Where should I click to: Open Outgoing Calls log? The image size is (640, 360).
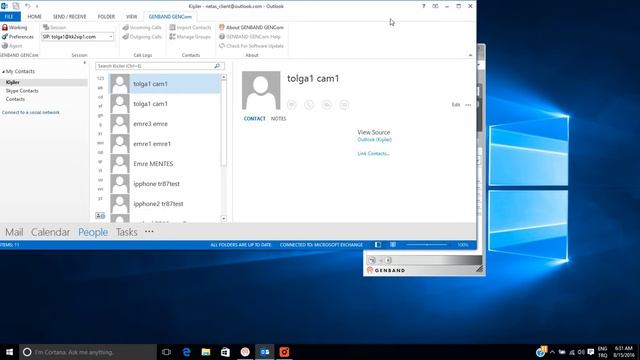[x=142, y=37]
